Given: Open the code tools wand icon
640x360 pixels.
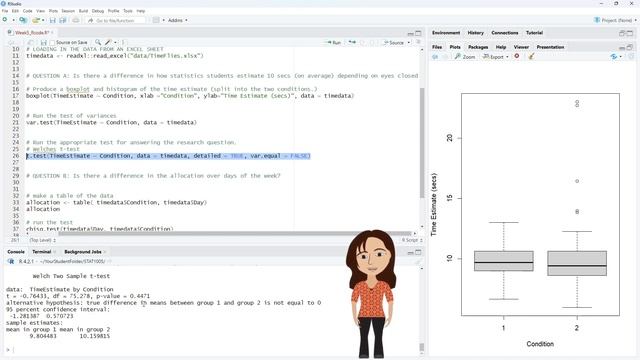Looking at the screenshot, I should [108, 42].
